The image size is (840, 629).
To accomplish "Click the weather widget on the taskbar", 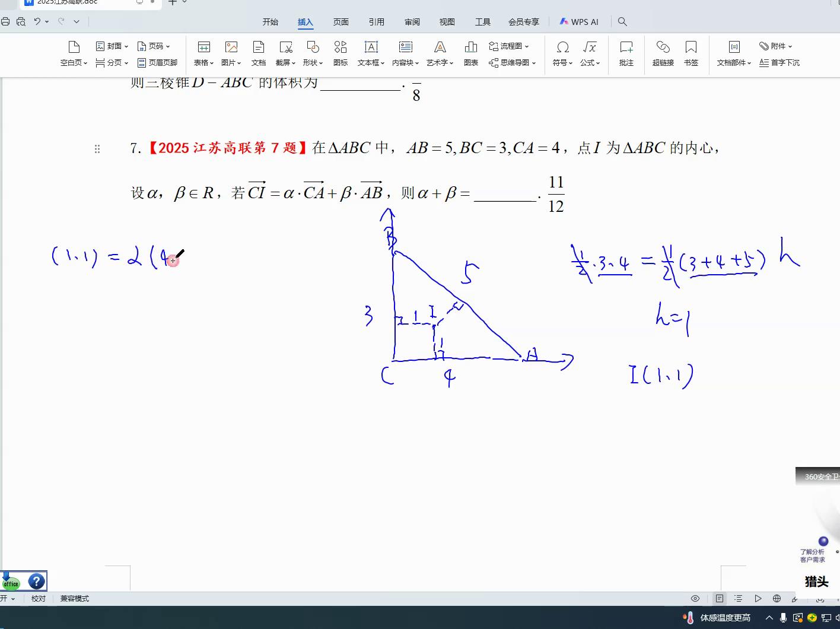I will coord(718,618).
